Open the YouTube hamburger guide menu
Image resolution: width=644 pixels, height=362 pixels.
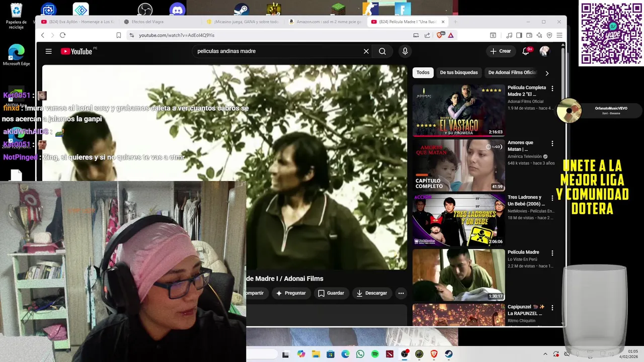(48, 51)
